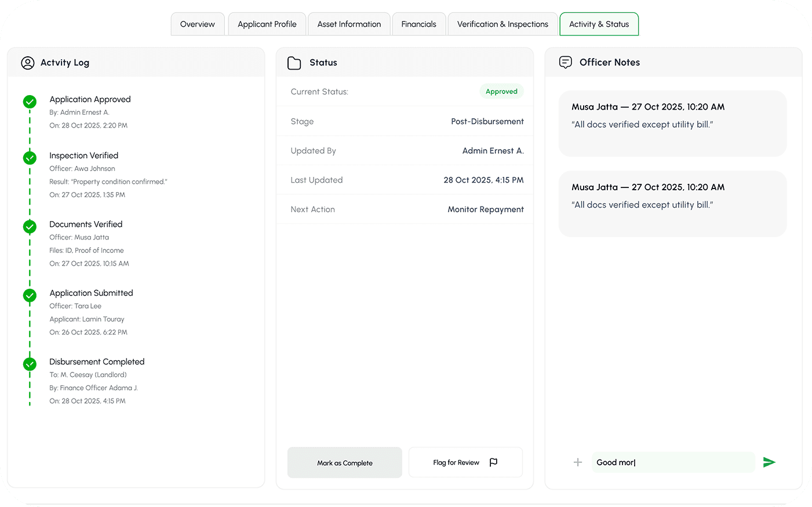The image size is (812, 507).
Task: Click the green checkmark beside Application Submitted
Action: 30,295
